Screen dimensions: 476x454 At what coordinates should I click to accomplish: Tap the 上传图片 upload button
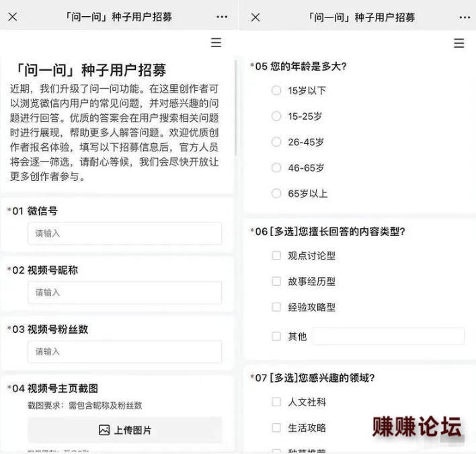click(125, 430)
